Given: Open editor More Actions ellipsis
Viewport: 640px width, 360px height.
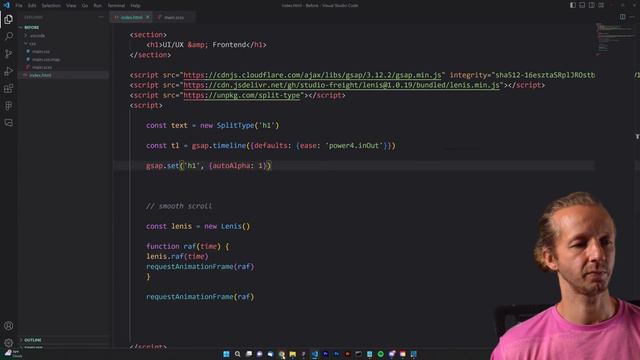Looking at the screenshot, I should pos(632,17).
